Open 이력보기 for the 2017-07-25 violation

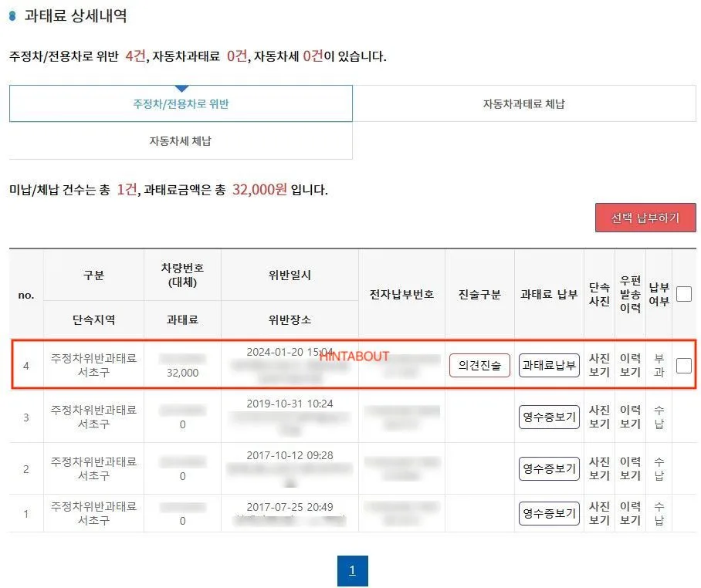click(x=630, y=513)
